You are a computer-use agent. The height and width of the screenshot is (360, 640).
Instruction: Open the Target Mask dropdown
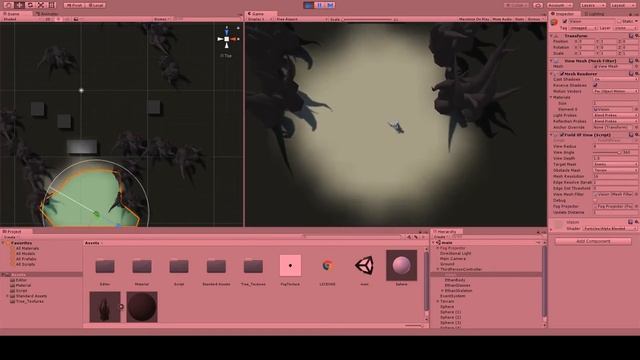(615, 164)
